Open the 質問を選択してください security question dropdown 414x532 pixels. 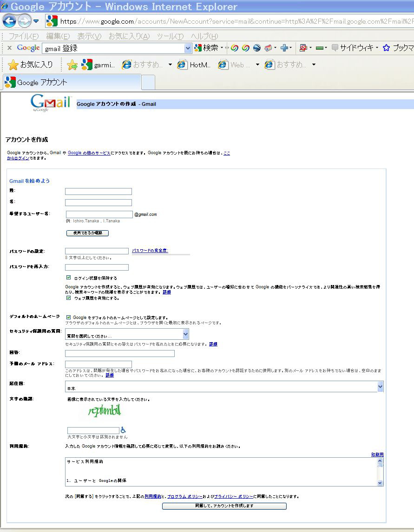127,334
